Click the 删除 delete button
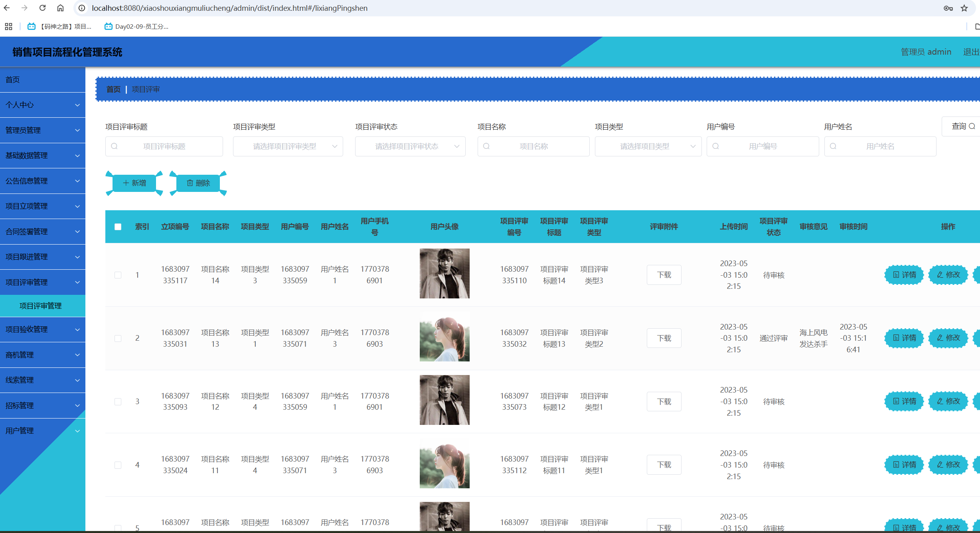Viewport: 980px width, 533px height. coord(198,183)
